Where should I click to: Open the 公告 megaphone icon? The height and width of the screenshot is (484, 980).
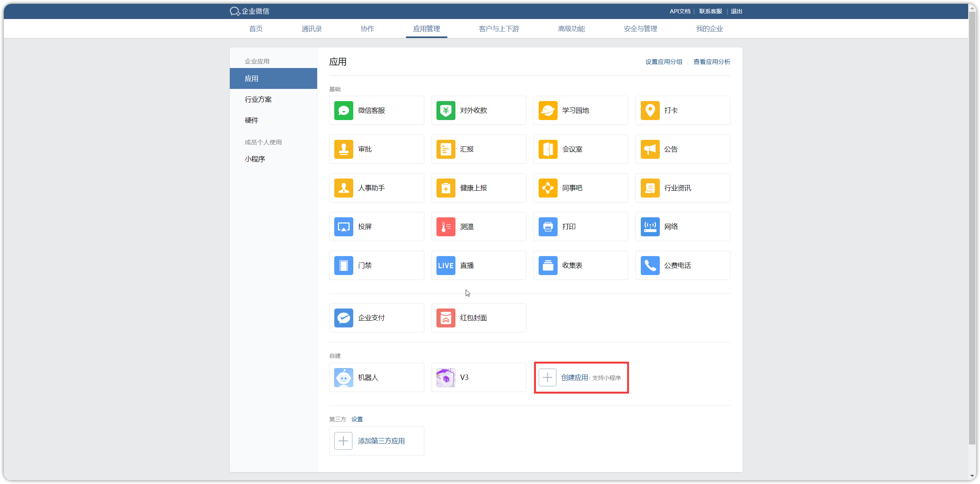pos(650,149)
